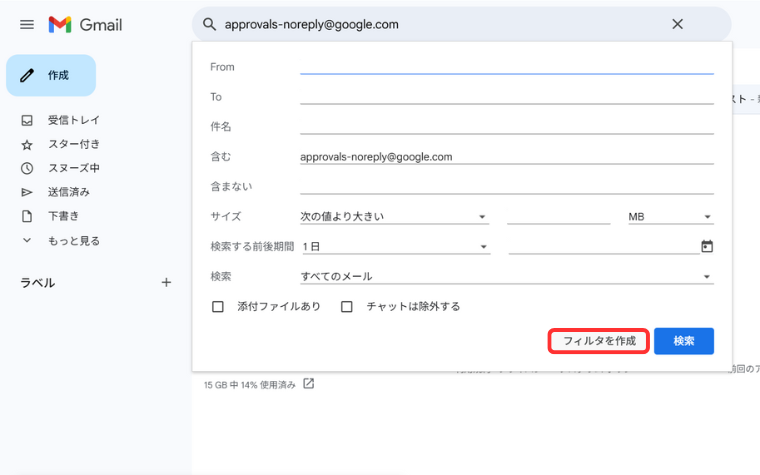760x475 pixels.
Task: Click the draft document icon
Action: tap(27, 216)
